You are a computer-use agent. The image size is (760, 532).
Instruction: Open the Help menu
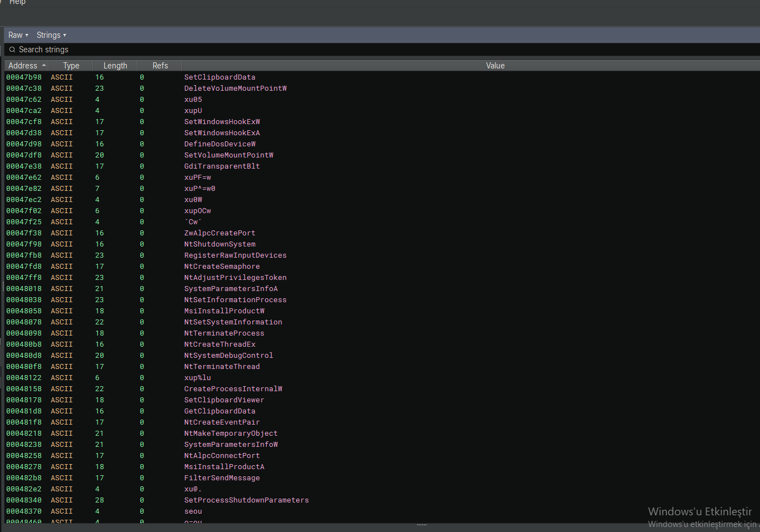[17, 2]
